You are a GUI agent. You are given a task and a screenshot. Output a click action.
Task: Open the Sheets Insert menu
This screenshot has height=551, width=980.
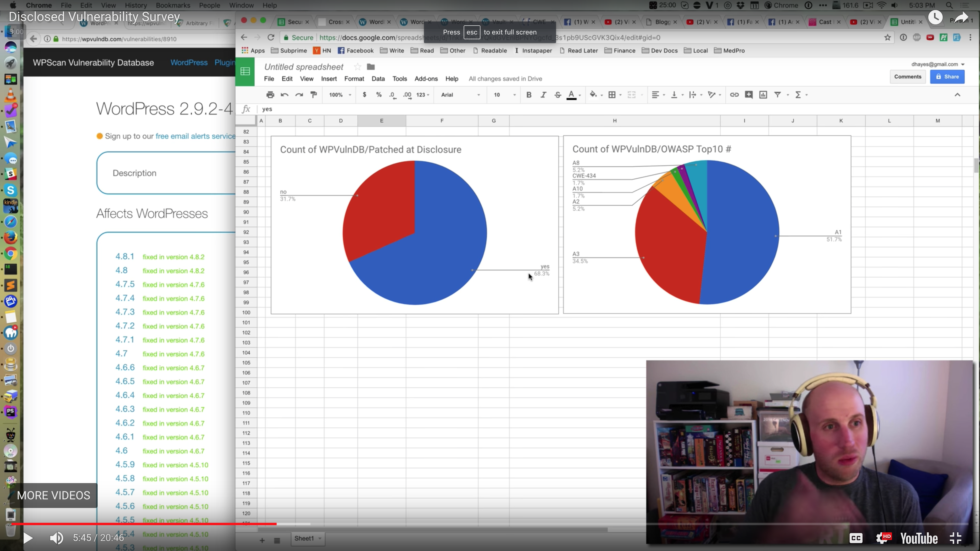click(329, 79)
